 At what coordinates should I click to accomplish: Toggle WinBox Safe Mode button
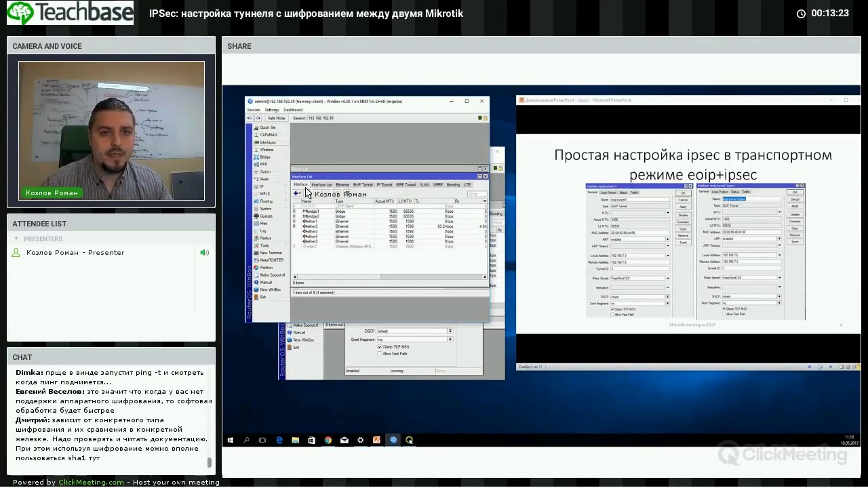click(276, 118)
